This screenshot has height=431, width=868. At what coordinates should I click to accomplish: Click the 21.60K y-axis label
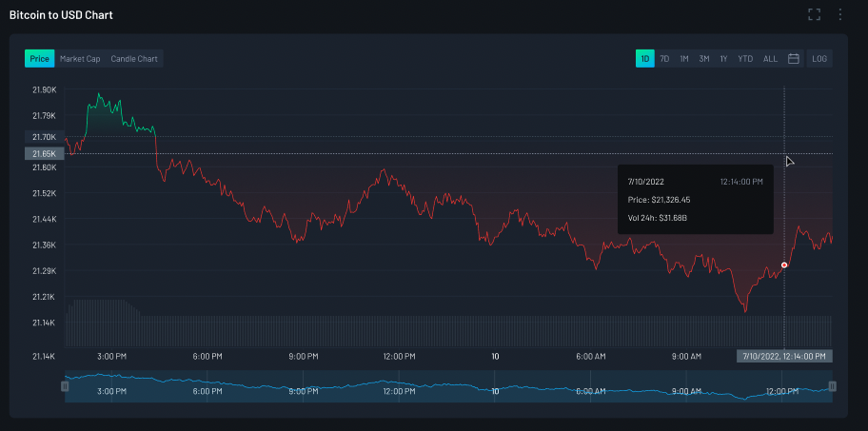(x=45, y=167)
